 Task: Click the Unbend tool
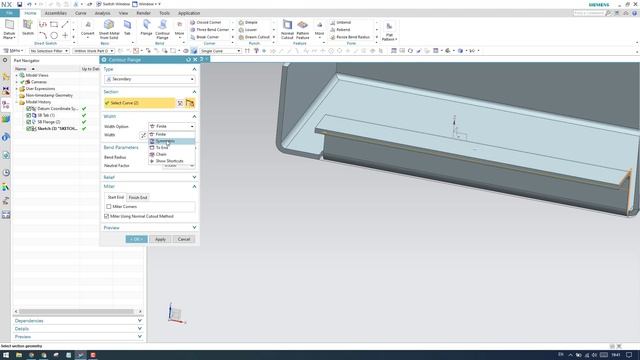tap(340, 22)
